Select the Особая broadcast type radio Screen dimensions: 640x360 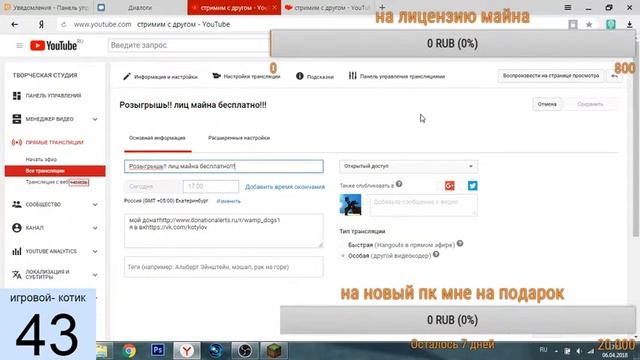point(343,256)
